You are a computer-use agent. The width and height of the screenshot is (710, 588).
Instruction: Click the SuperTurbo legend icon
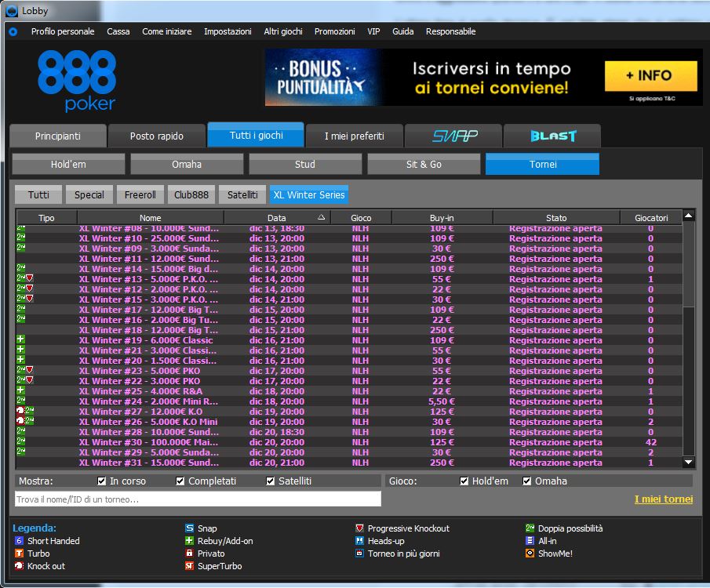(x=189, y=566)
